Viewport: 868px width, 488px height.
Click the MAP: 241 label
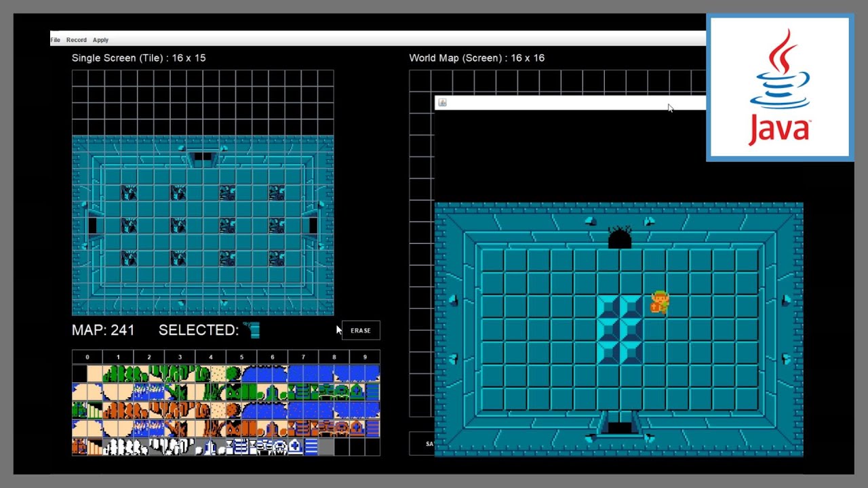click(103, 330)
